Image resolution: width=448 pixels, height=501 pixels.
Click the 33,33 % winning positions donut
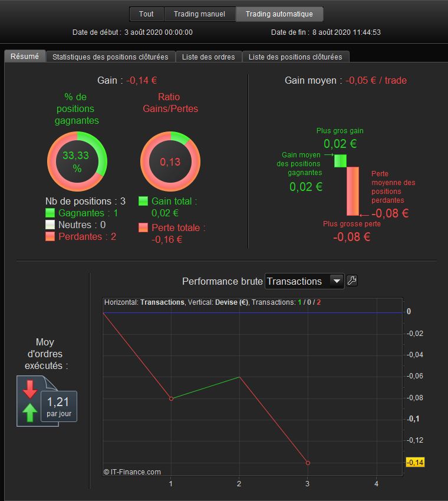[x=77, y=161]
